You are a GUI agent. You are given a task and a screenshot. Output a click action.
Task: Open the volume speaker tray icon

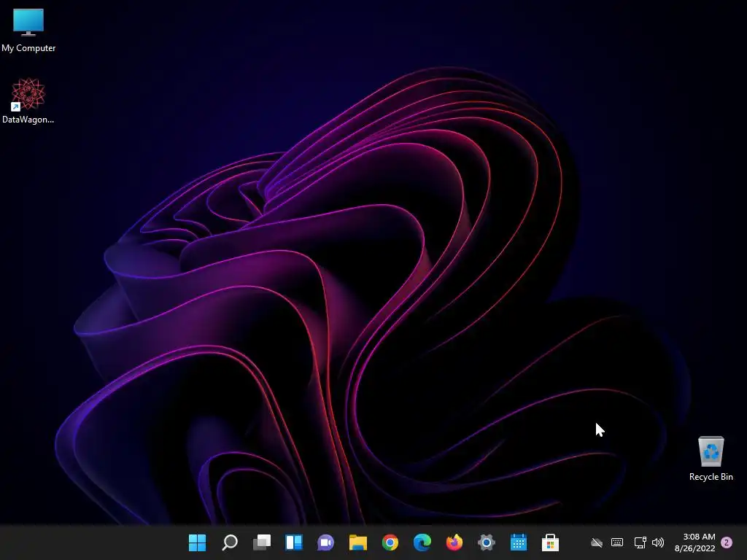658,542
